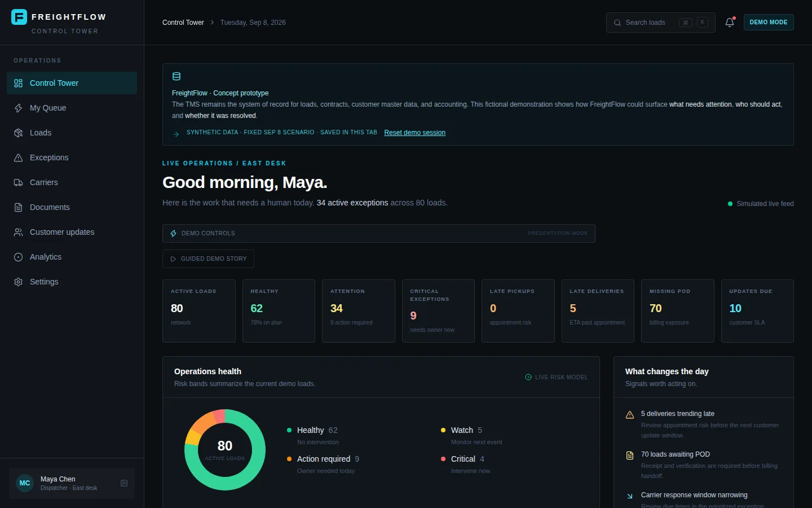This screenshot has height=508, width=812.
Task: Click the Customer updates people icon
Action: click(18, 232)
